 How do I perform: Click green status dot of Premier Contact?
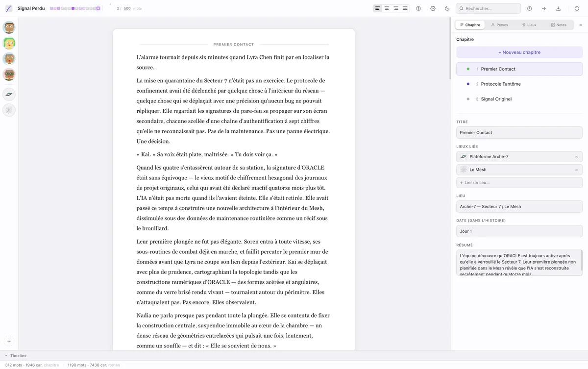coord(468,69)
